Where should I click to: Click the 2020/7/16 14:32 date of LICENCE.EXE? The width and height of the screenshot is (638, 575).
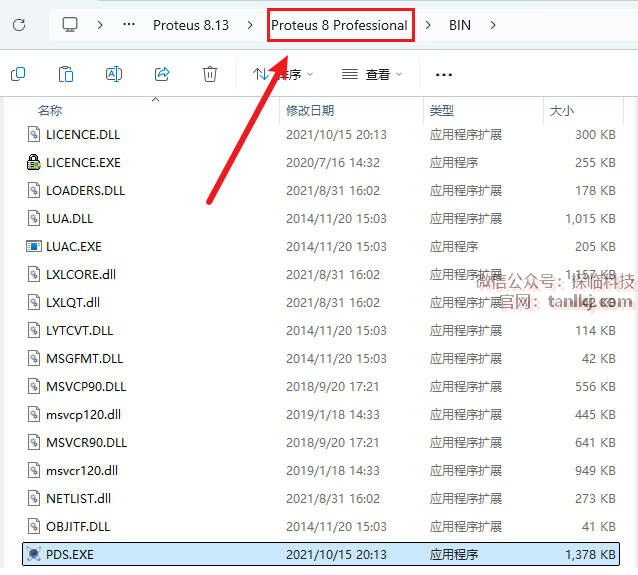click(333, 163)
